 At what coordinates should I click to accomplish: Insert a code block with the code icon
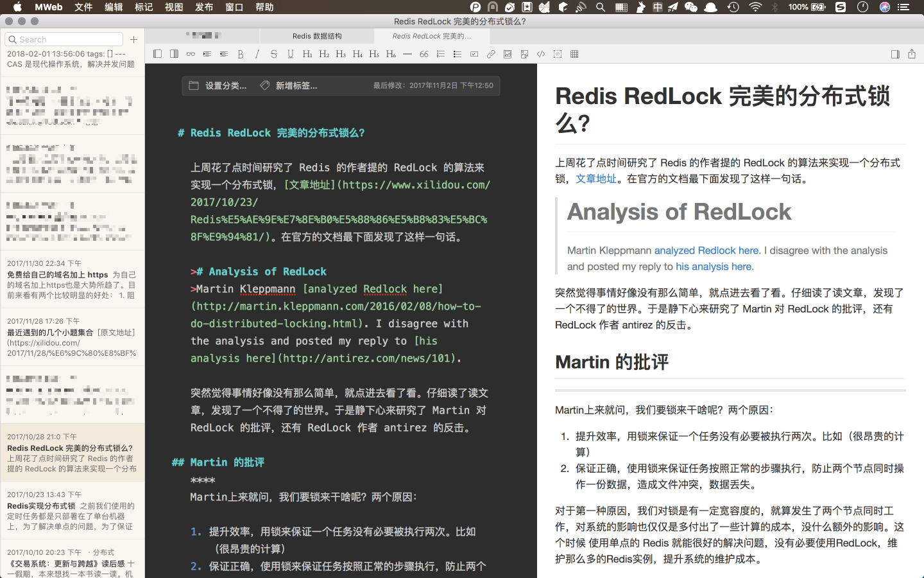[x=541, y=55]
